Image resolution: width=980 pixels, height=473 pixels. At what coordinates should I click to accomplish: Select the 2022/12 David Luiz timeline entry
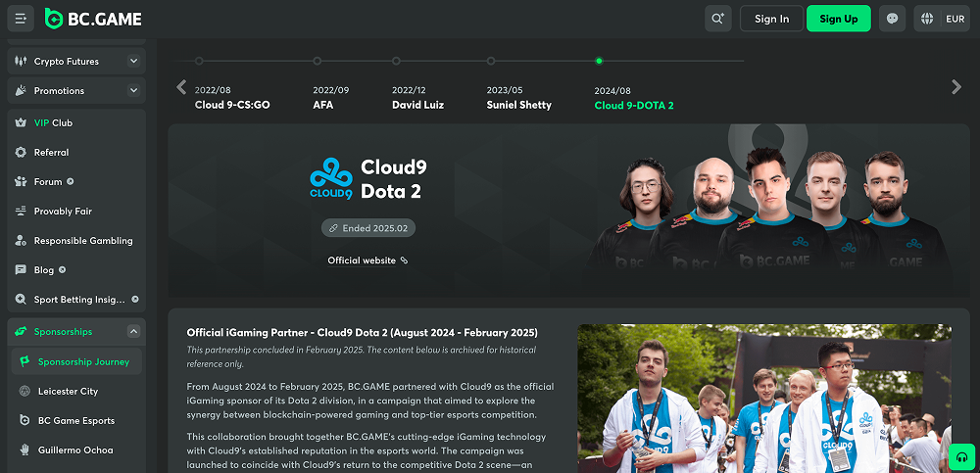click(x=418, y=98)
